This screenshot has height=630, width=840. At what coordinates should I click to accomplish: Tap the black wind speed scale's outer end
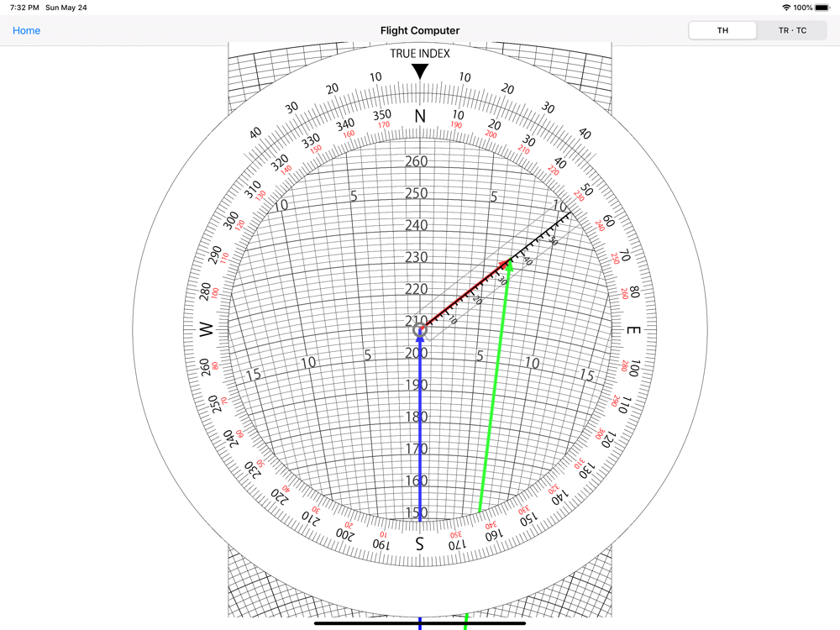(x=569, y=213)
